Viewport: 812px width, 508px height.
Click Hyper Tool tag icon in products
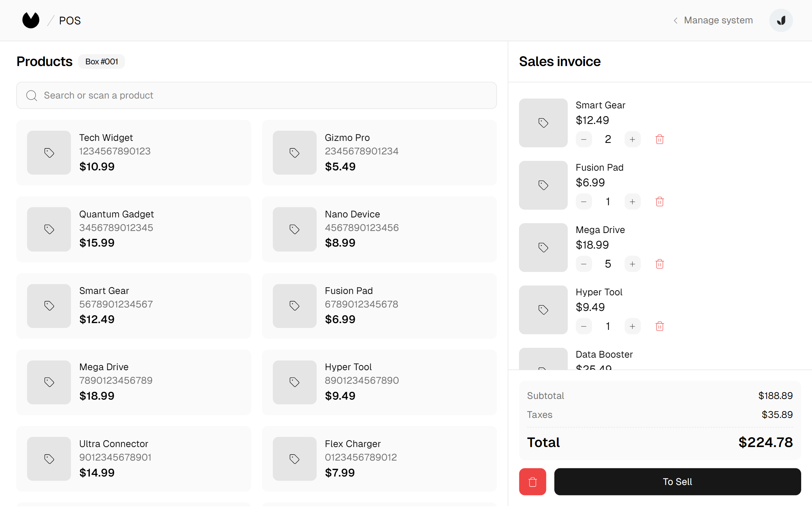pos(295,382)
